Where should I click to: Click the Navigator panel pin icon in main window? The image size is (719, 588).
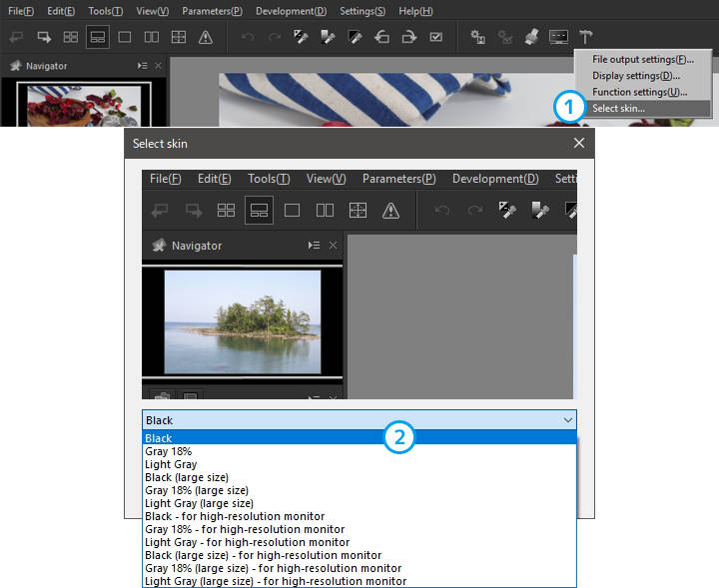[16, 66]
